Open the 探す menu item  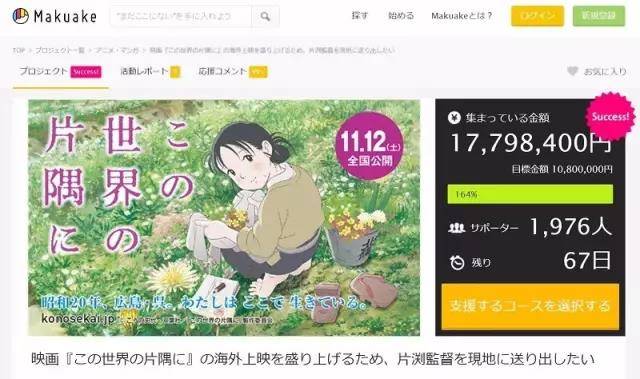[360, 16]
